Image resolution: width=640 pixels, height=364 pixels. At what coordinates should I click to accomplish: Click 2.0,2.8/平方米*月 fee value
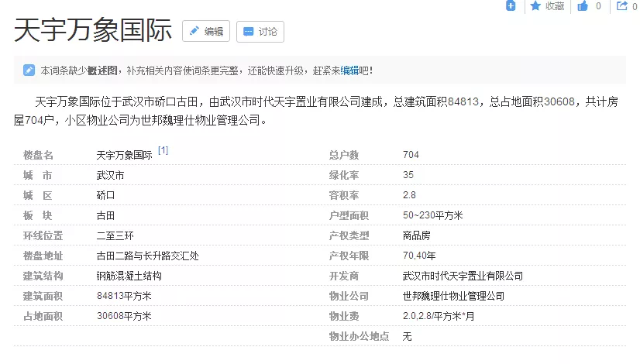point(439,316)
